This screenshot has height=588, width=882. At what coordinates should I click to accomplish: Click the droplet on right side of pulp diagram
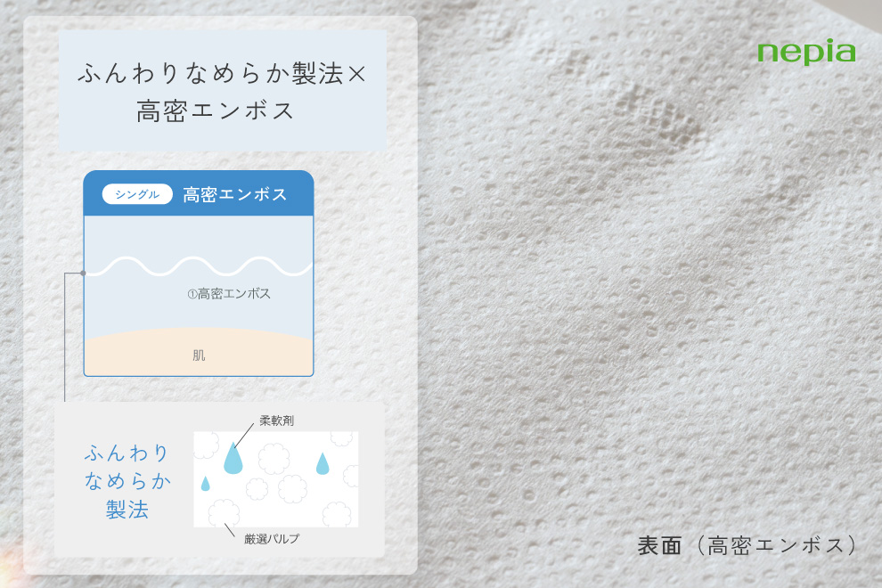323,463
